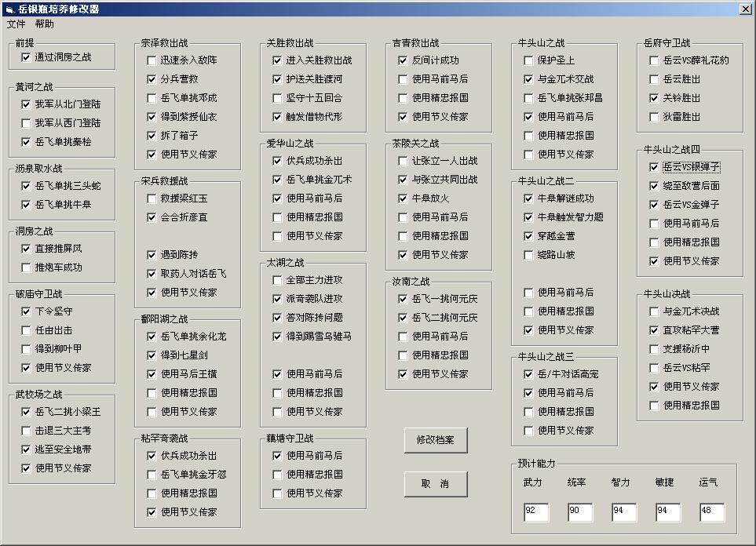Toggle 进入关胜救出战 checkbox
Image resolution: width=756 pixels, height=546 pixels.
pos(277,60)
